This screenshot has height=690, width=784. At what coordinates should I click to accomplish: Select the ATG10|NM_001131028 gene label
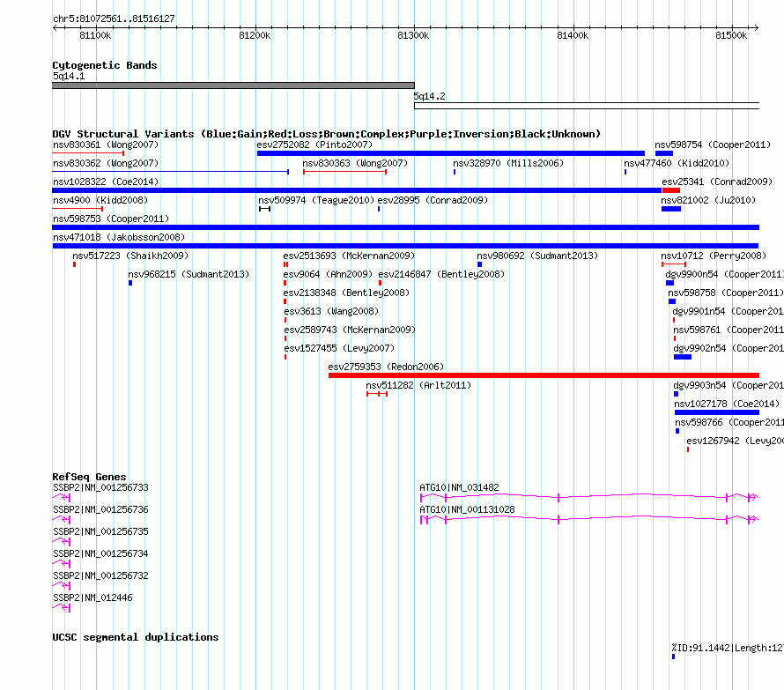point(467,509)
